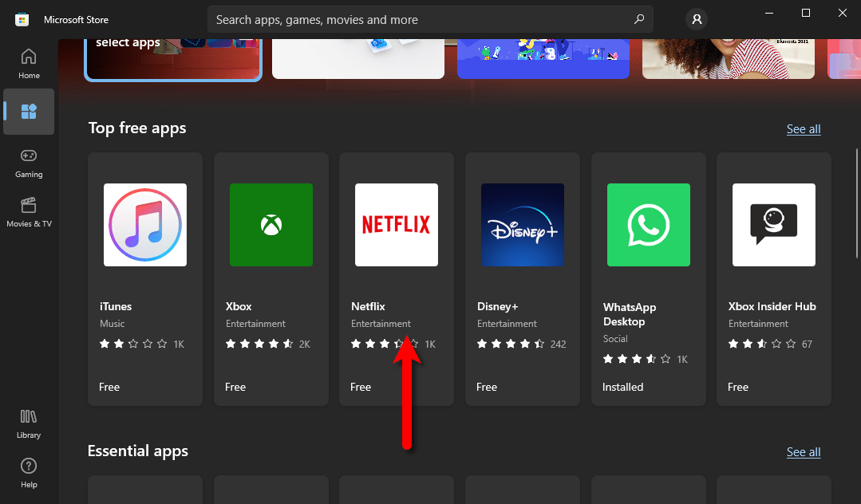The width and height of the screenshot is (861, 504).
Task: Go to Gaming section
Action: pos(29,163)
